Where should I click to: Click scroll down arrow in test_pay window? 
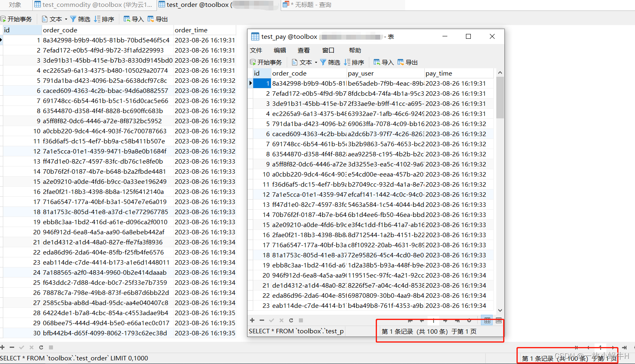coord(500,310)
